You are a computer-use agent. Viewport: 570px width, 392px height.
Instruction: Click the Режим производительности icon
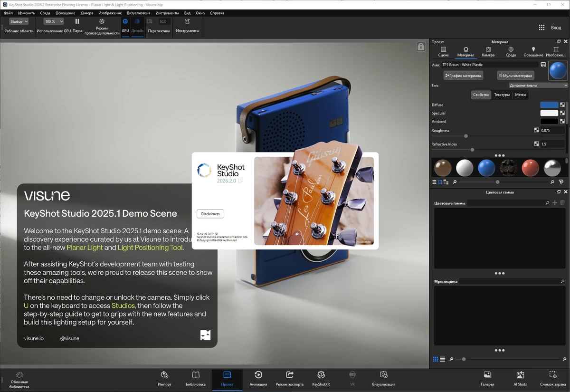click(102, 21)
